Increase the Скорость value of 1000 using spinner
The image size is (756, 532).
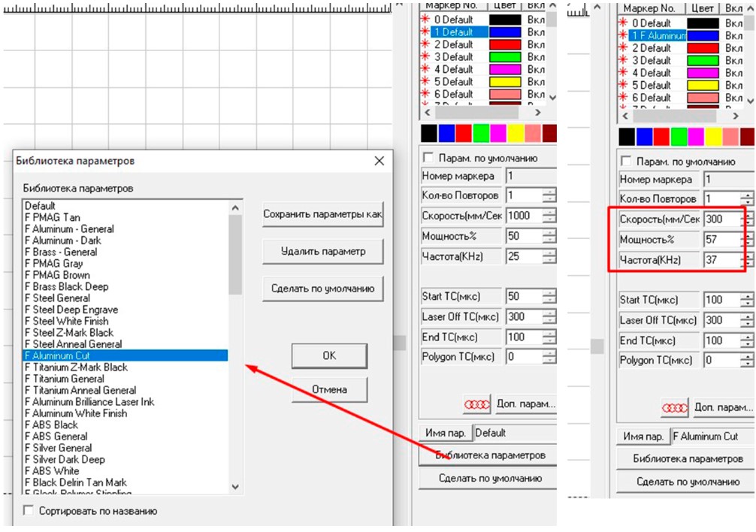[x=549, y=212]
